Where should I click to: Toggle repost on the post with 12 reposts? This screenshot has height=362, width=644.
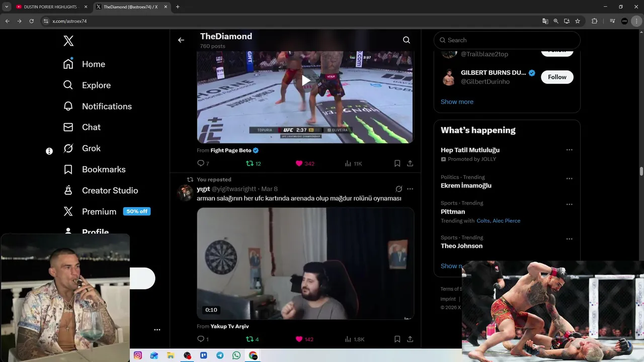click(x=253, y=163)
